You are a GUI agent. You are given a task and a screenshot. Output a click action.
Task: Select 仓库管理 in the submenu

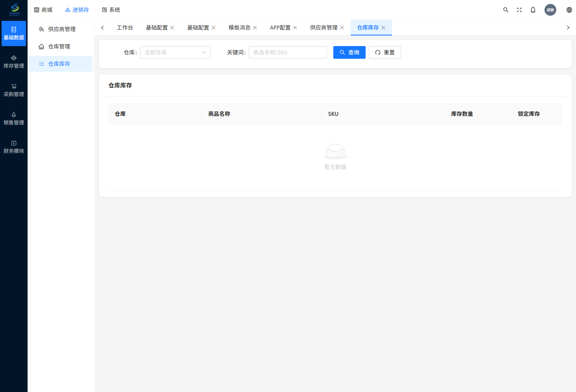[x=61, y=46]
